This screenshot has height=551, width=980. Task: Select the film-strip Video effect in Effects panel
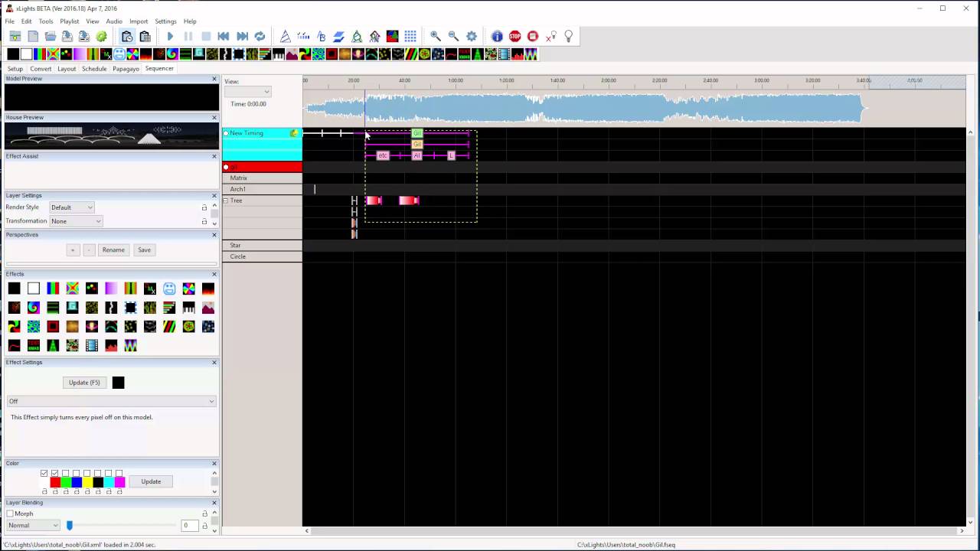92,346
